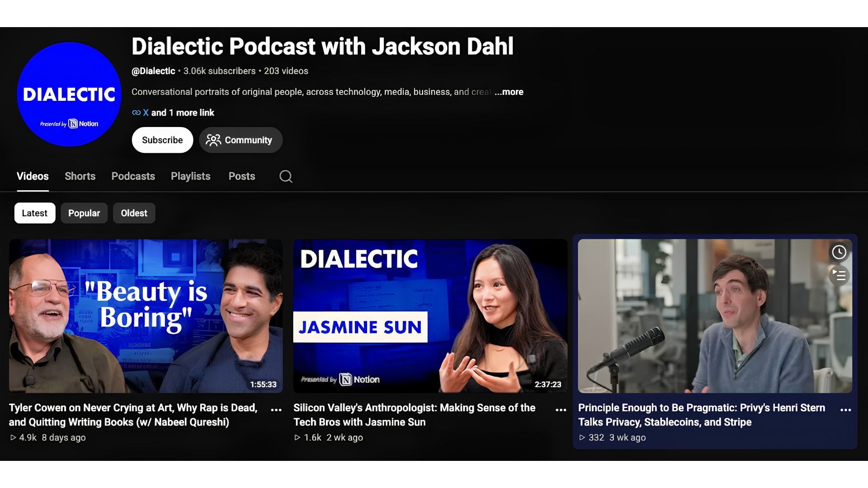Screen dimensions: 868x488
Task: Click the '203 videos' count text
Action: point(286,71)
